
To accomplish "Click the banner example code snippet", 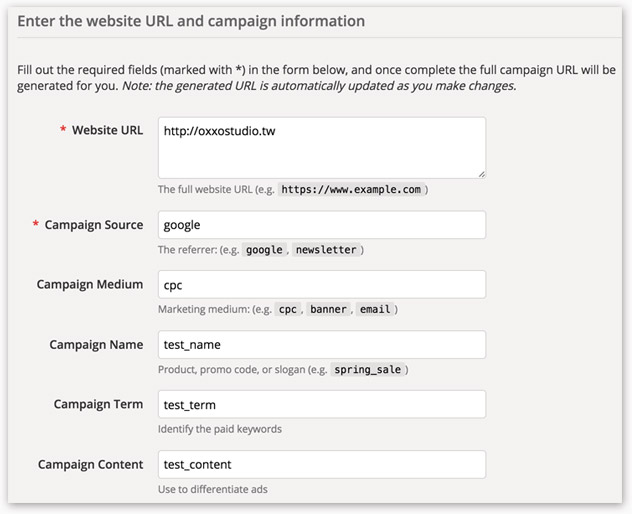I will (328, 310).
